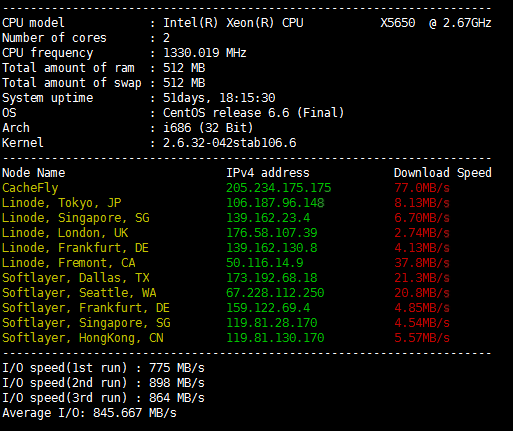Select the IP address 205.234.175.175
The image size is (513, 431).
[x=279, y=188]
